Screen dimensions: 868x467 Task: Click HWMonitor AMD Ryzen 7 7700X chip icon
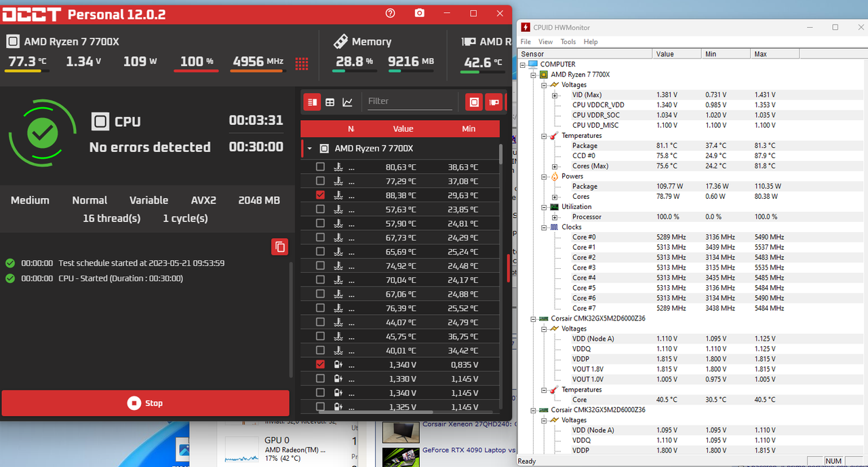pyautogui.click(x=544, y=75)
